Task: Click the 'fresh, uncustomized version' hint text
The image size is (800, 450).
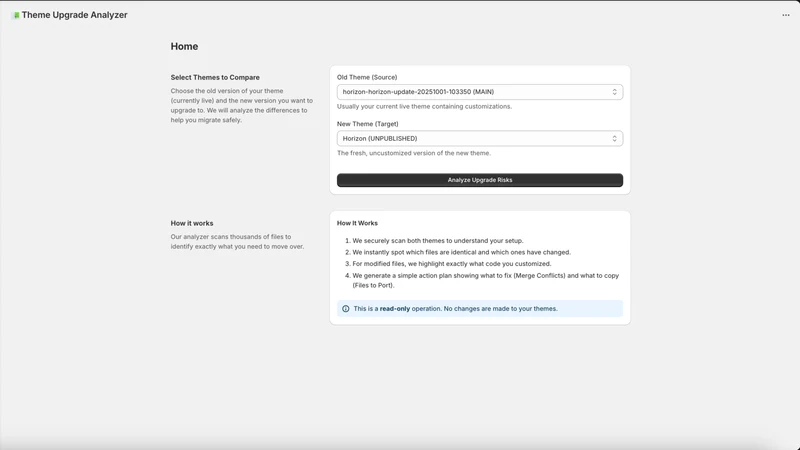Action: 414,153
